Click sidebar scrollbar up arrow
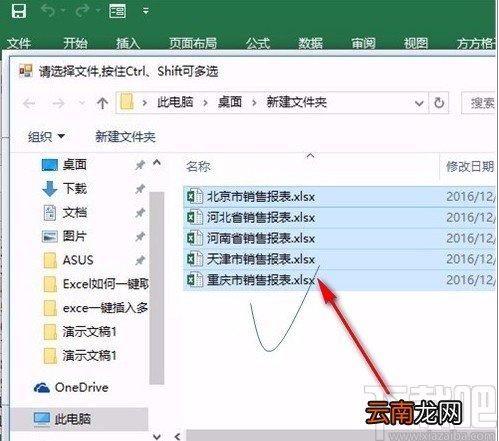The width and height of the screenshot is (499, 441). 157,163
